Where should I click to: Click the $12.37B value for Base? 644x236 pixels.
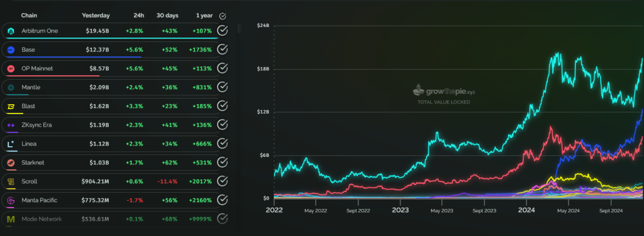click(97, 50)
